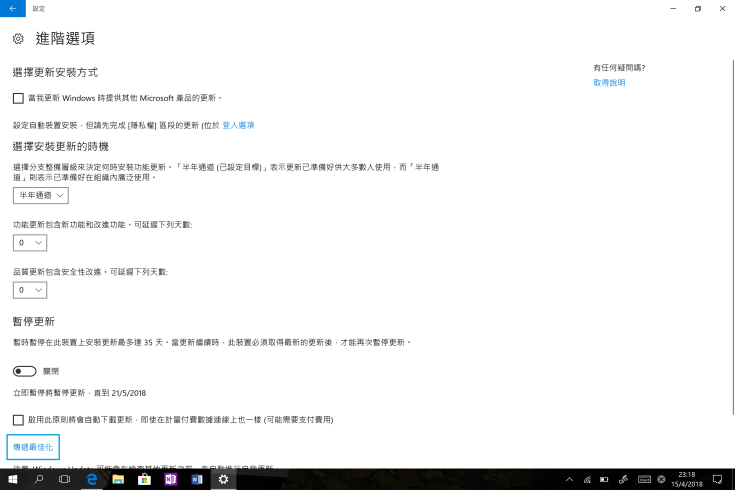
Task: Expand the quality update deferral days dropdown
Action: (30, 290)
